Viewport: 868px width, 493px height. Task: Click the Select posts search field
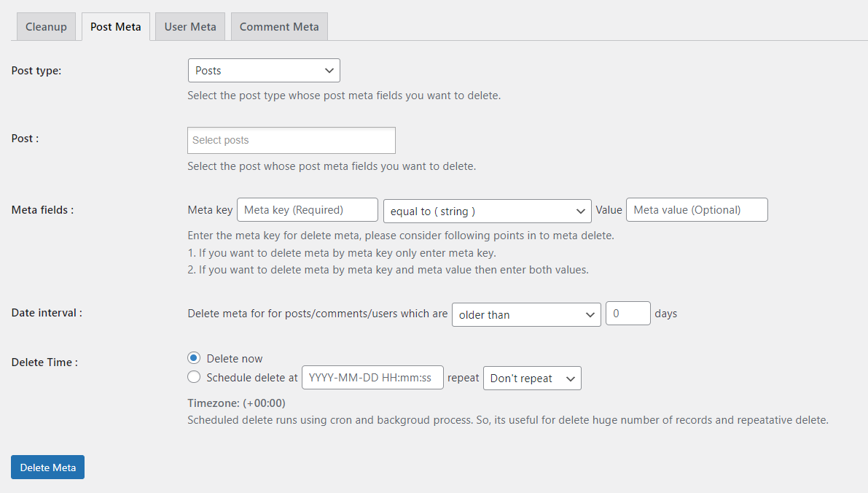291,140
